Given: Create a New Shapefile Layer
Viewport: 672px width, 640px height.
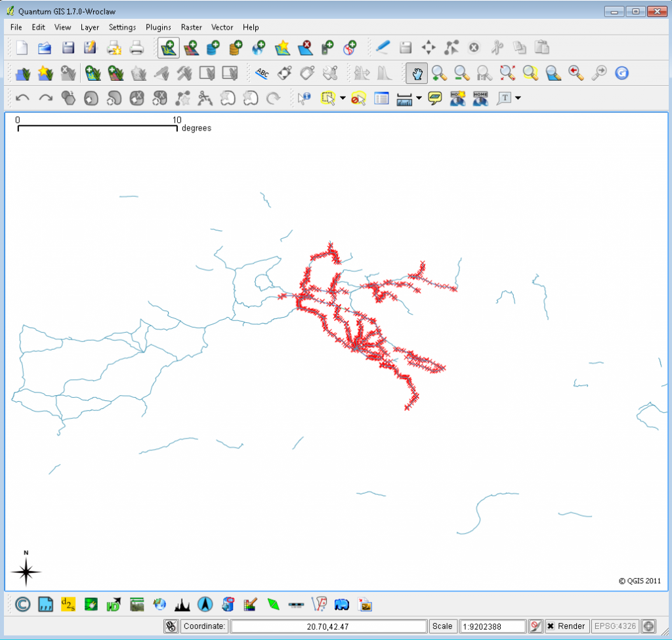Looking at the screenshot, I should [x=282, y=47].
